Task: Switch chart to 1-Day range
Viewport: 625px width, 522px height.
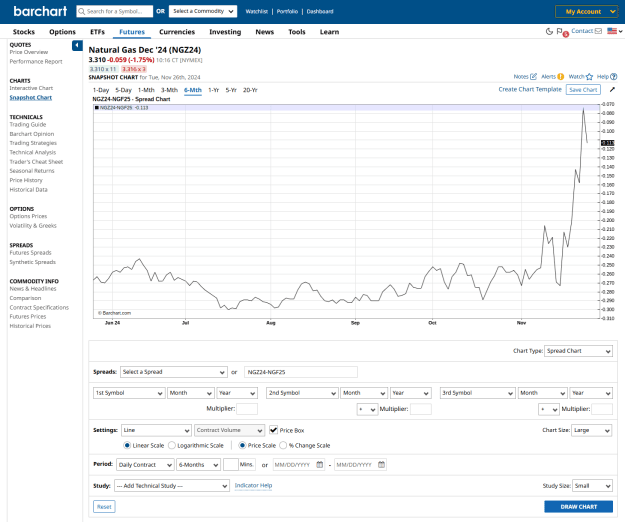Action: coord(101,90)
